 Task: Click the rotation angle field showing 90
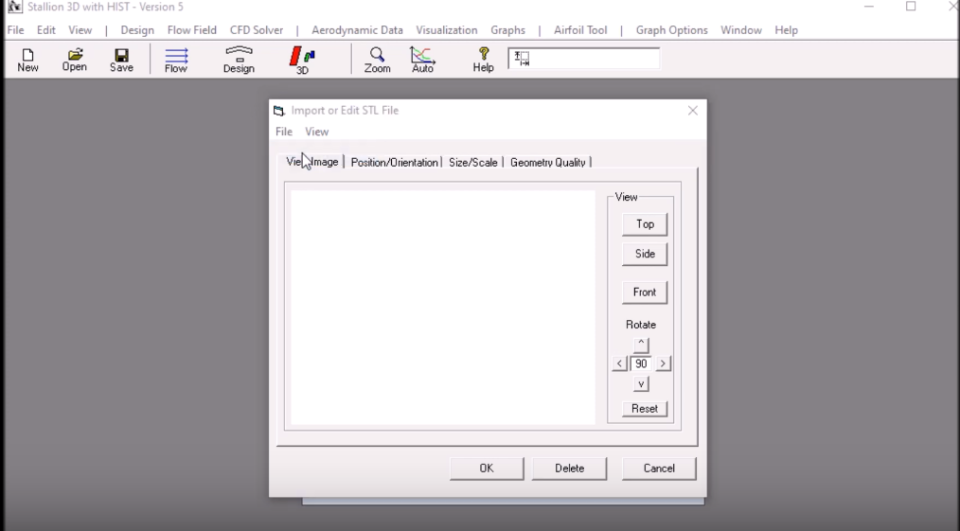point(641,364)
